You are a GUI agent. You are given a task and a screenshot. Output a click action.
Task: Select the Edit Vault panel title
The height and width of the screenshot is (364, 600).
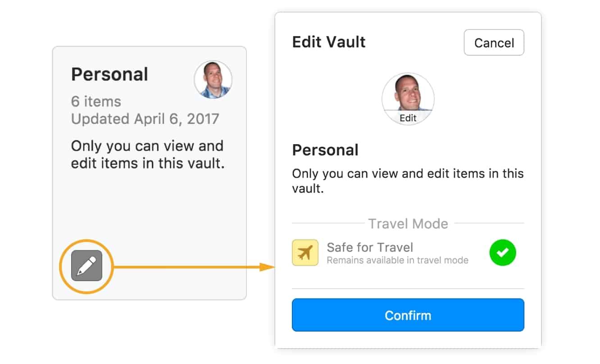[x=329, y=42]
